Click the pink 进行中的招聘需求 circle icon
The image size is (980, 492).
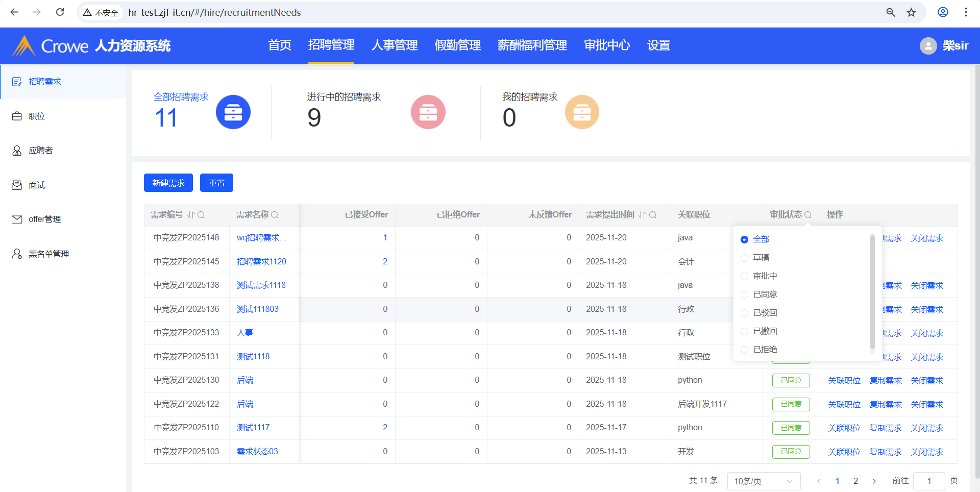[x=428, y=112]
